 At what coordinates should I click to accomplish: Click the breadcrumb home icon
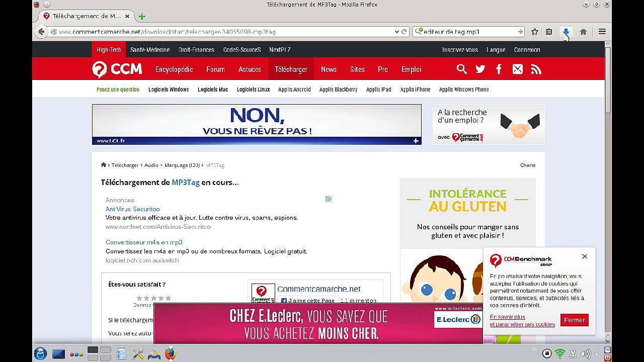click(x=104, y=165)
